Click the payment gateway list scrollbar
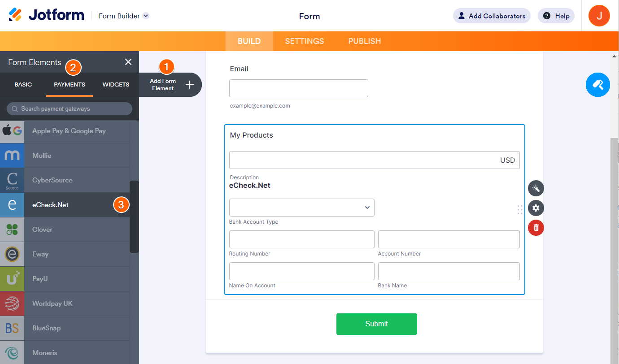Image resolution: width=619 pixels, height=364 pixels. point(134,217)
